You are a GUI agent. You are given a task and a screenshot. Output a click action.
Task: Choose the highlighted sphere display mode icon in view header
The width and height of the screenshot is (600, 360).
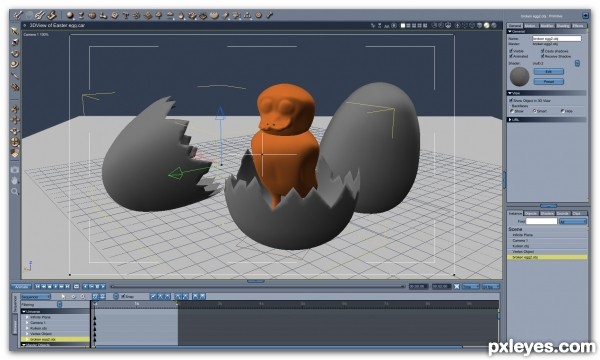point(486,26)
